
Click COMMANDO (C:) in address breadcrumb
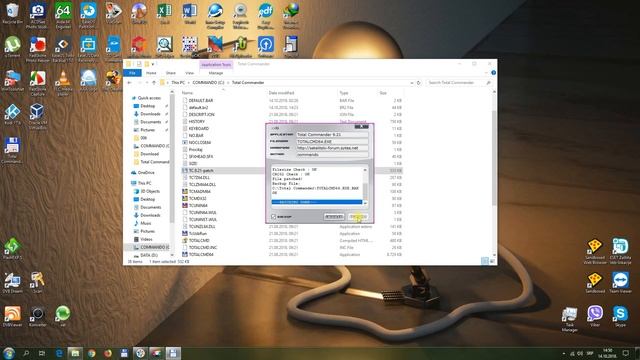pyautogui.click(x=208, y=82)
